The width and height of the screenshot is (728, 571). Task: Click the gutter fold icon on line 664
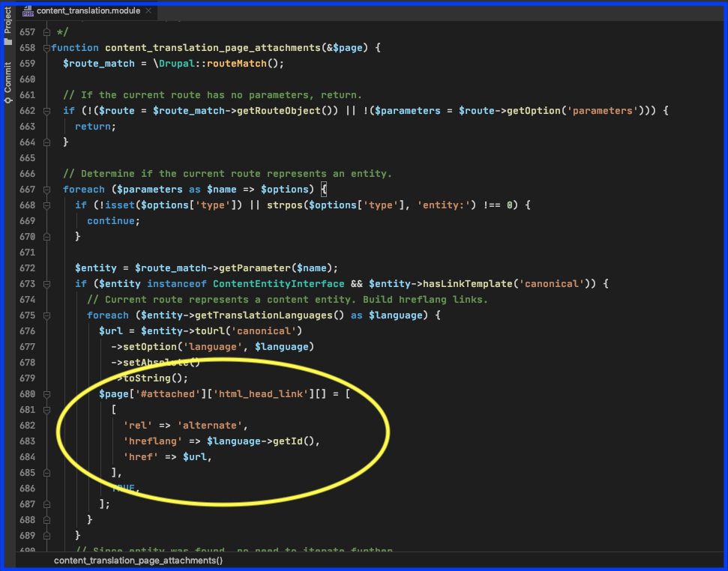[x=46, y=142]
